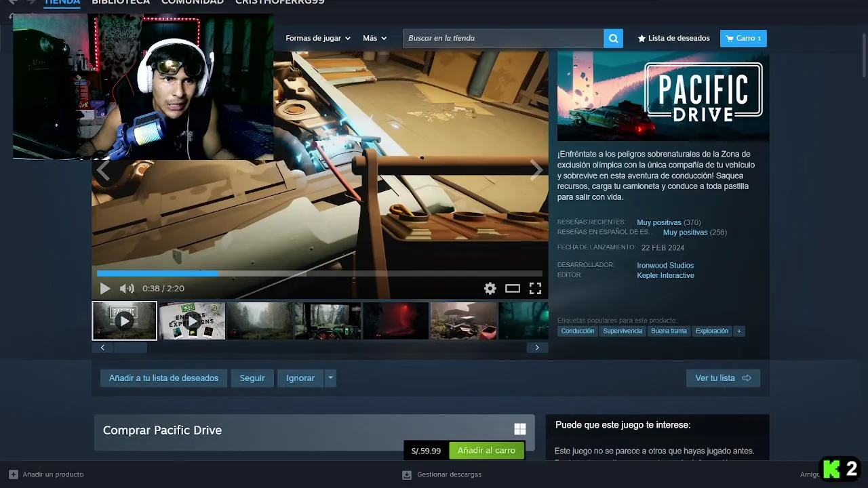
Task: Select the Exploración tag
Action: pos(712,331)
